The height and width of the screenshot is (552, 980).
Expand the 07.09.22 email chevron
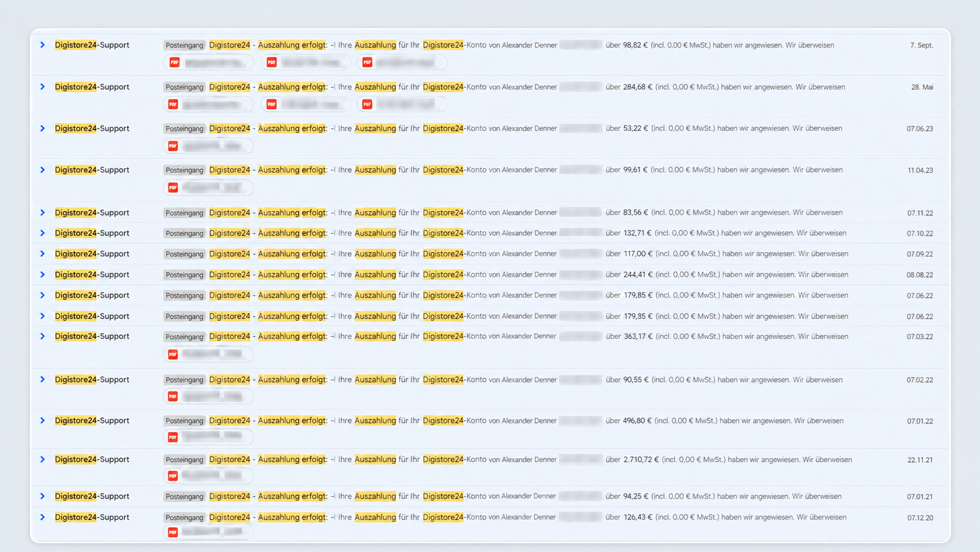(x=42, y=254)
